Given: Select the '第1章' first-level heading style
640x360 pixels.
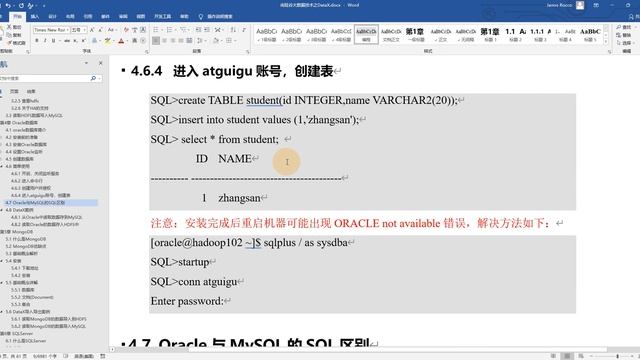Looking at the screenshot, I should [415, 34].
